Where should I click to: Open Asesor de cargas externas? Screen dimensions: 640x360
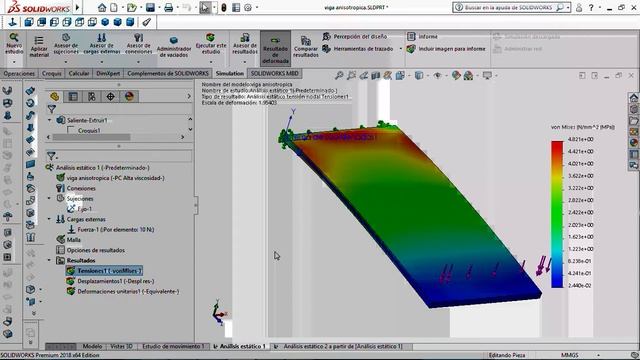[102, 44]
